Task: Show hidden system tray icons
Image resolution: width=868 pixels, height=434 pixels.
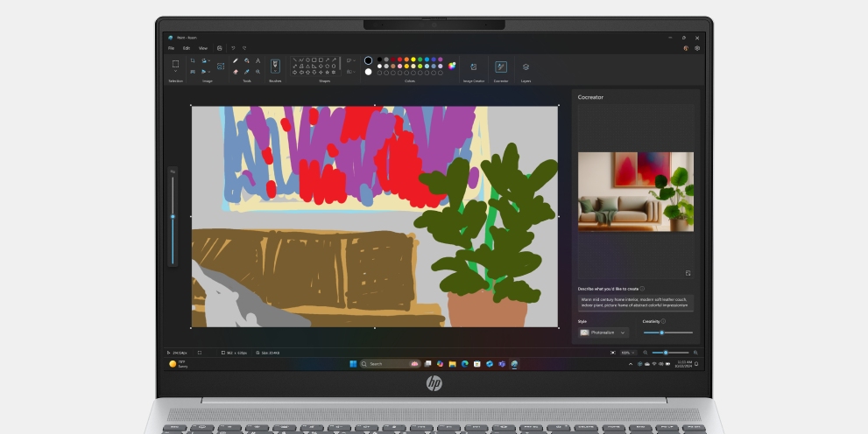Action: coord(631,364)
